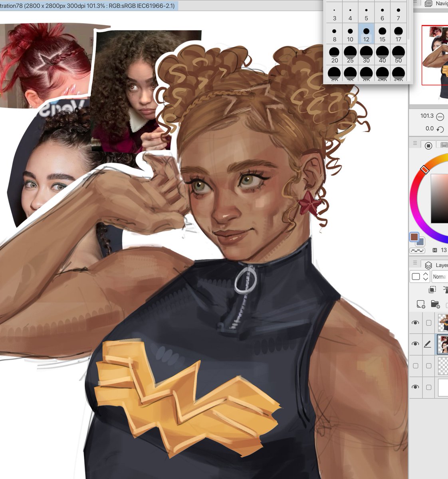Select brush size 3 preset
The height and width of the screenshot is (479, 448).
pyautogui.click(x=334, y=13)
